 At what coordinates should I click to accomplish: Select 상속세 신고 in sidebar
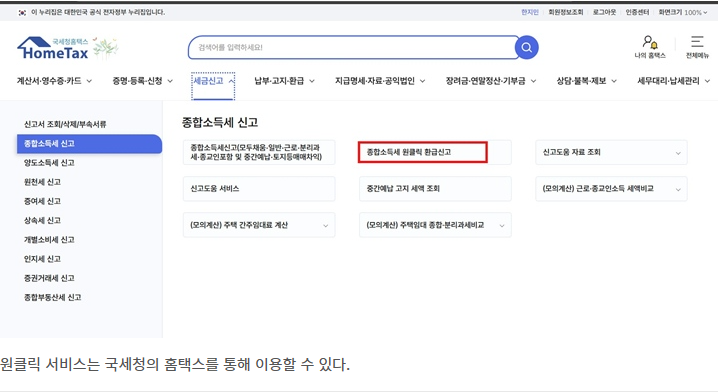pos(42,220)
